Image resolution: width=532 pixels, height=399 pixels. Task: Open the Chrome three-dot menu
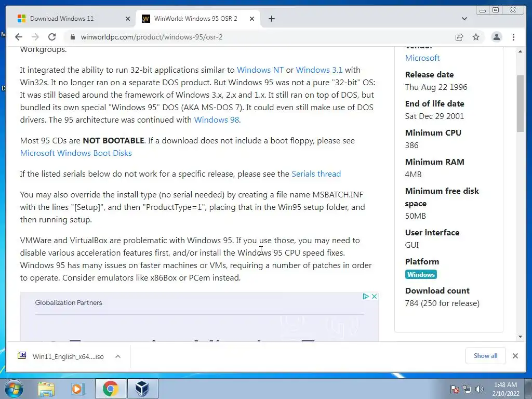pyautogui.click(x=514, y=37)
